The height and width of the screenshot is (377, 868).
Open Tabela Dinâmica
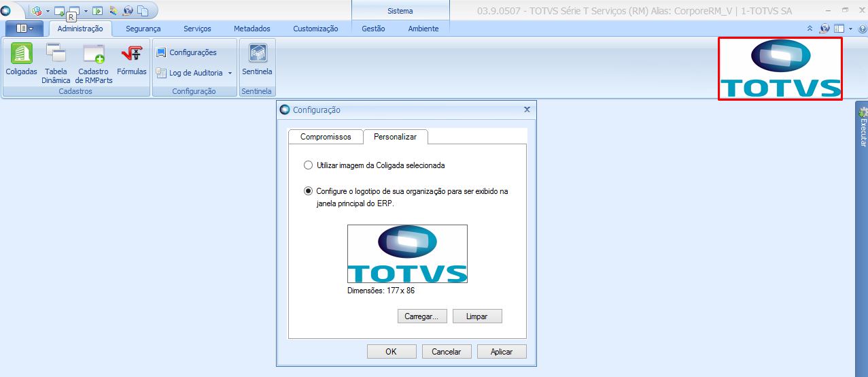56,63
